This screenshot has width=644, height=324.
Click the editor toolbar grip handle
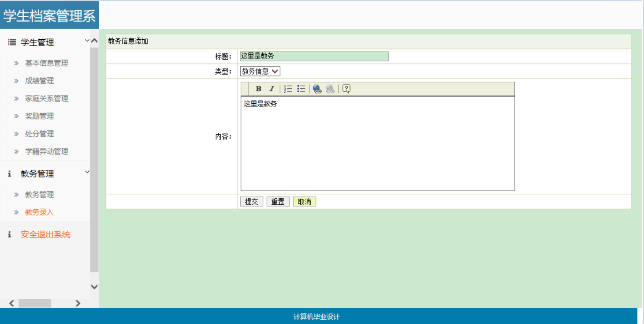coord(245,89)
